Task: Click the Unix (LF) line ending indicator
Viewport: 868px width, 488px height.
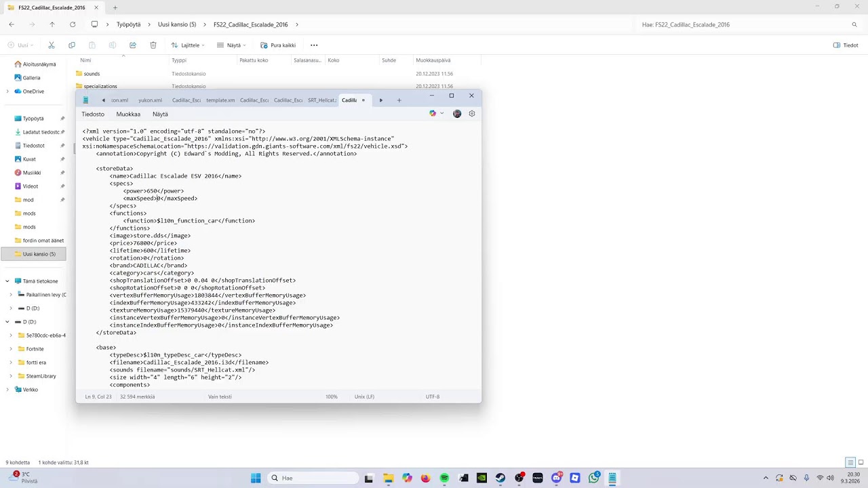Action: pyautogui.click(x=364, y=396)
